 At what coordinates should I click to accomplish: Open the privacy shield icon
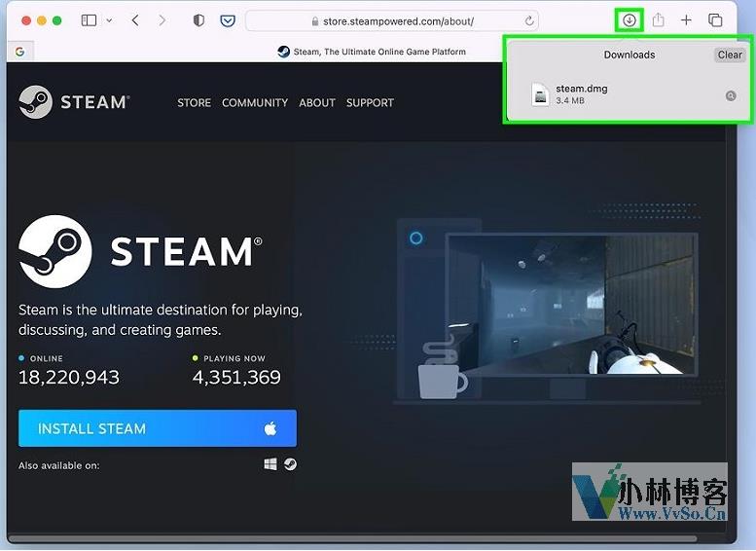click(x=198, y=20)
